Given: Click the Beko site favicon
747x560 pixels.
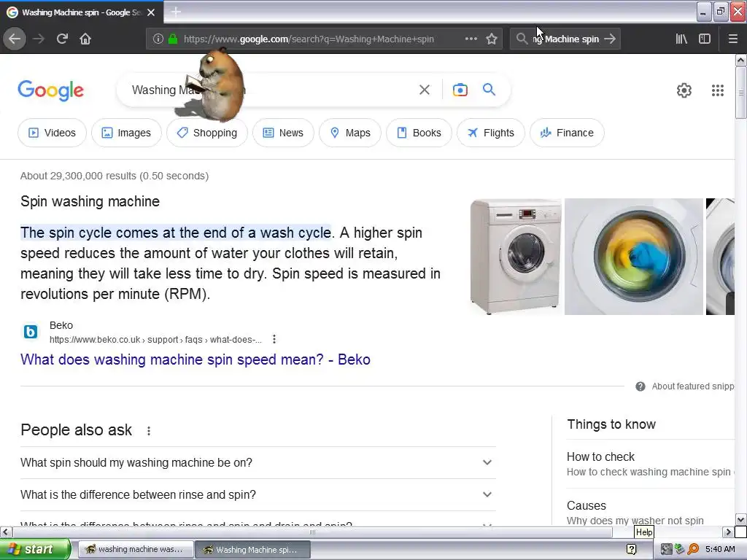Looking at the screenshot, I should pos(31,332).
